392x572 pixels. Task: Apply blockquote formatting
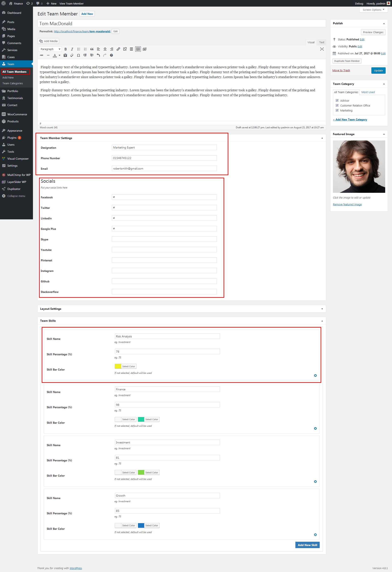click(x=92, y=49)
